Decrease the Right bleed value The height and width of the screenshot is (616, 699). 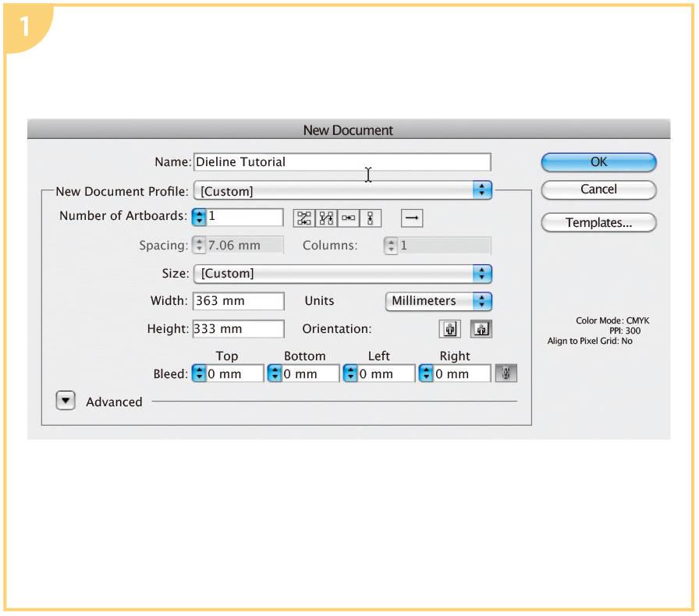coord(425,377)
